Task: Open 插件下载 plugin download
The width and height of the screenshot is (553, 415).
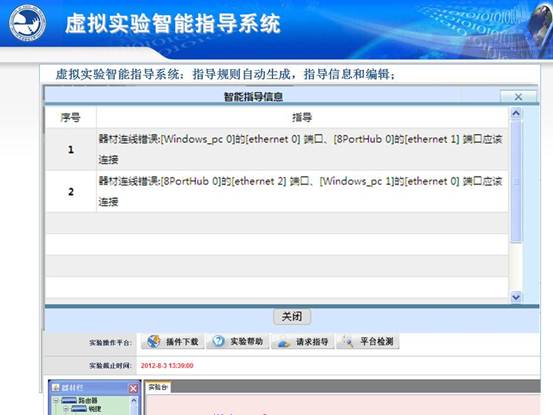Action: 172,341
